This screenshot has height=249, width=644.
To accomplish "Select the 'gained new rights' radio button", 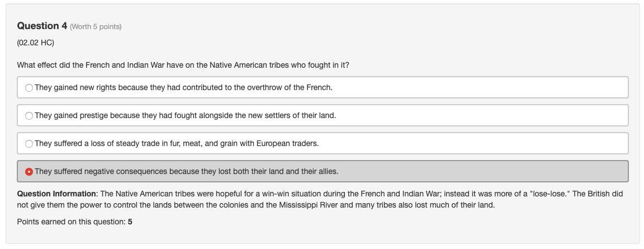I will [29, 88].
